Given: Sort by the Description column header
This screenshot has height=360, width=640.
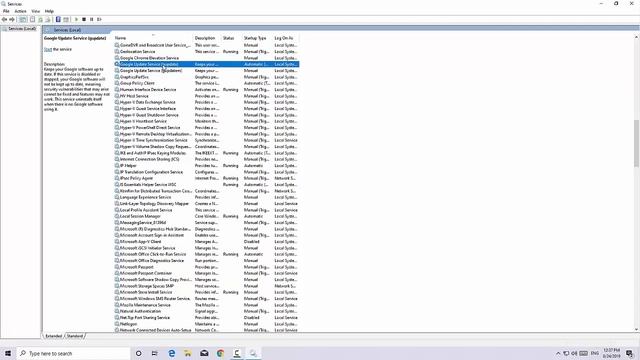Looking at the screenshot, I should (x=207, y=38).
